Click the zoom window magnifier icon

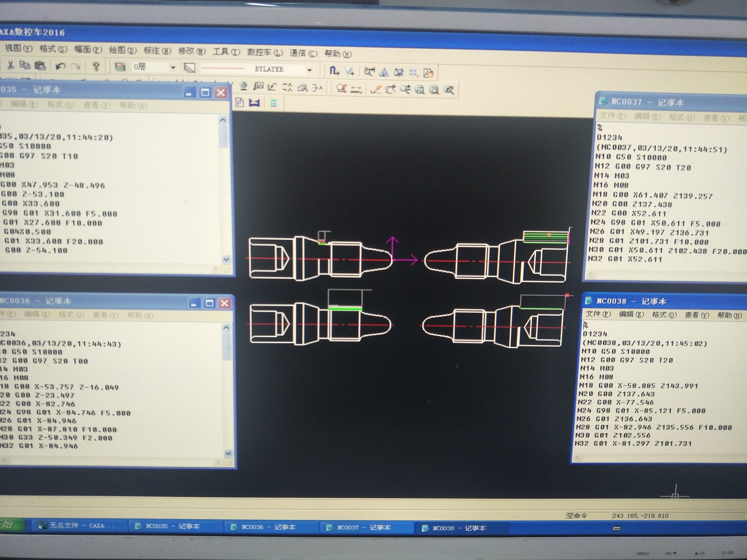[x=420, y=89]
